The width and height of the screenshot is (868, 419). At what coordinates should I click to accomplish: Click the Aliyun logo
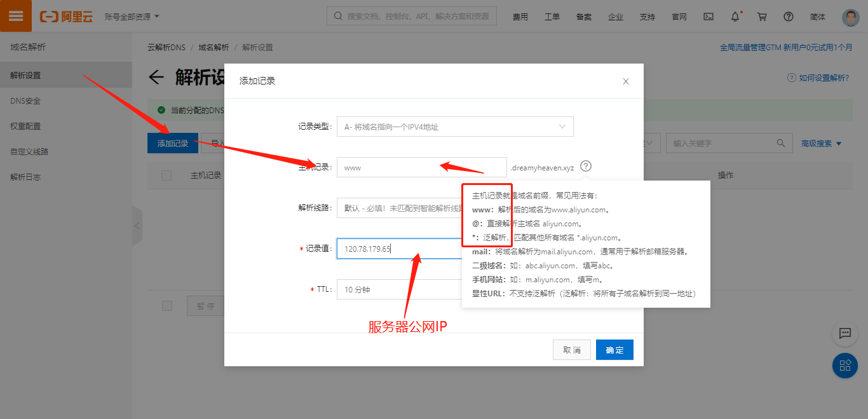click(x=66, y=17)
